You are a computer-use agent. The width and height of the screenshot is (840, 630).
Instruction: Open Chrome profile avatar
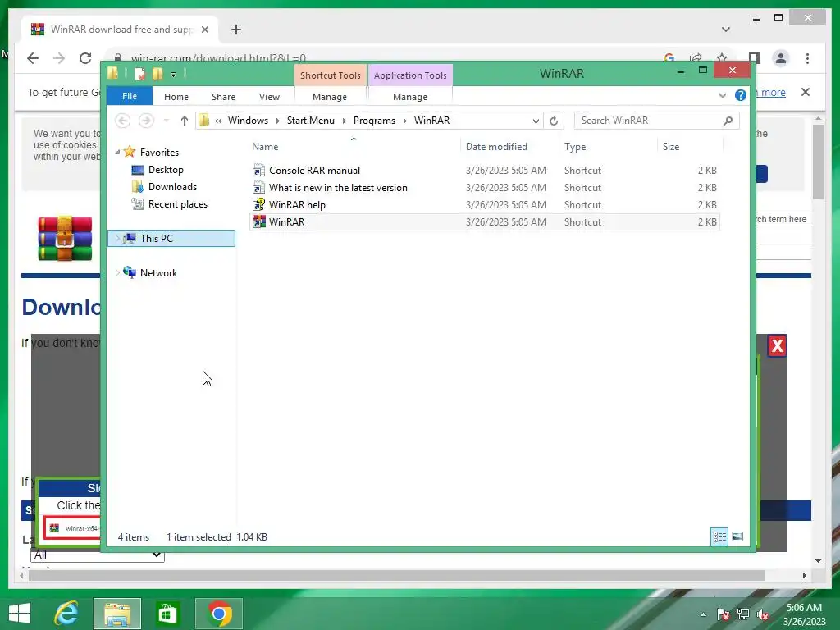click(x=781, y=58)
